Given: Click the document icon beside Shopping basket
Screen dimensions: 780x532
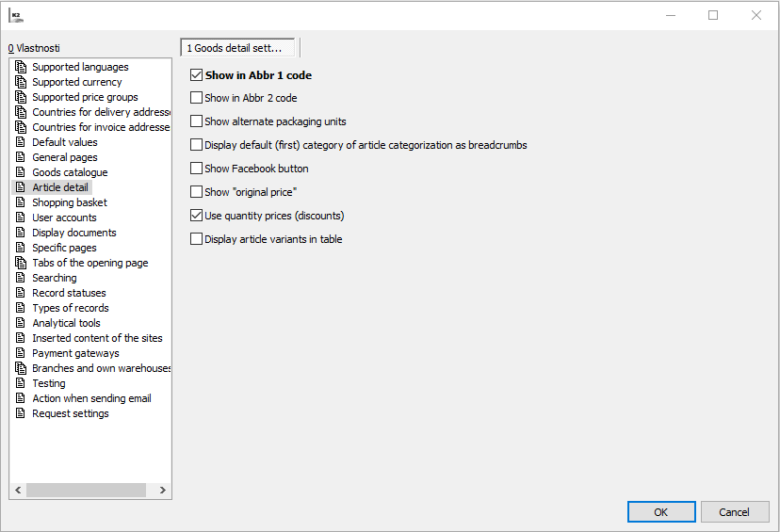Looking at the screenshot, I should coord(21,202).
